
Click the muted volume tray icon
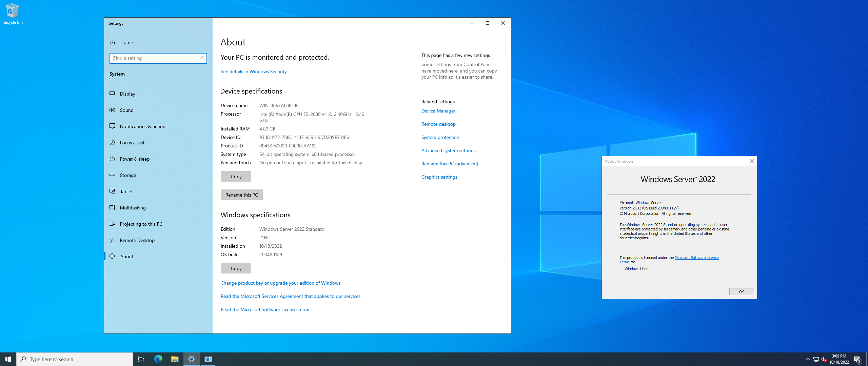(x=824, y=359)
